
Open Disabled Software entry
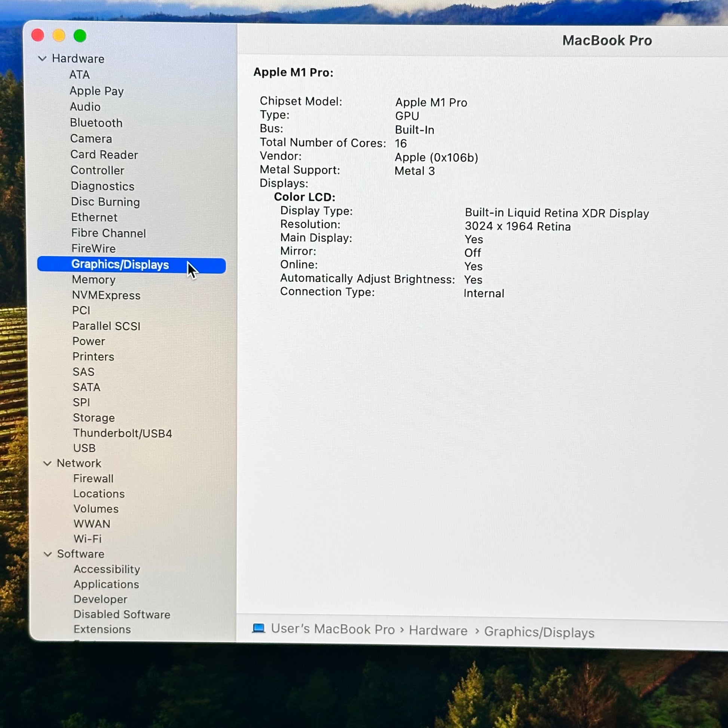coord(122,614)
